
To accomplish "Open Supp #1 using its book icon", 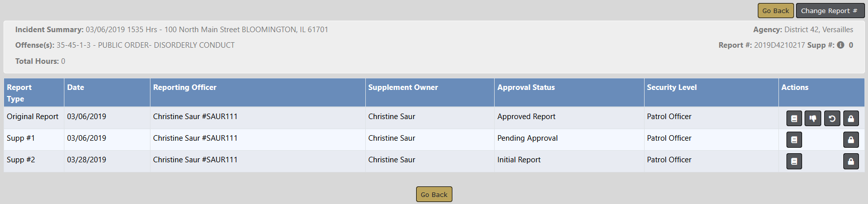I will tap(794, 140).
